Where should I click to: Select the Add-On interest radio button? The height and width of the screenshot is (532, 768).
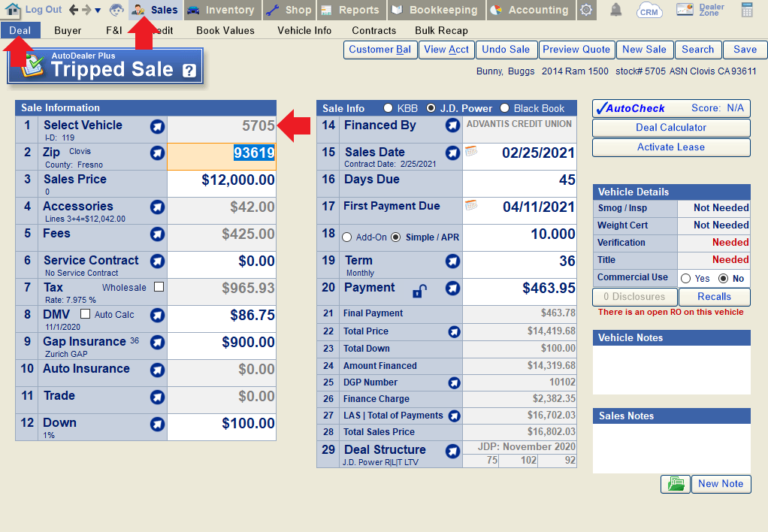tap(346, 237)
